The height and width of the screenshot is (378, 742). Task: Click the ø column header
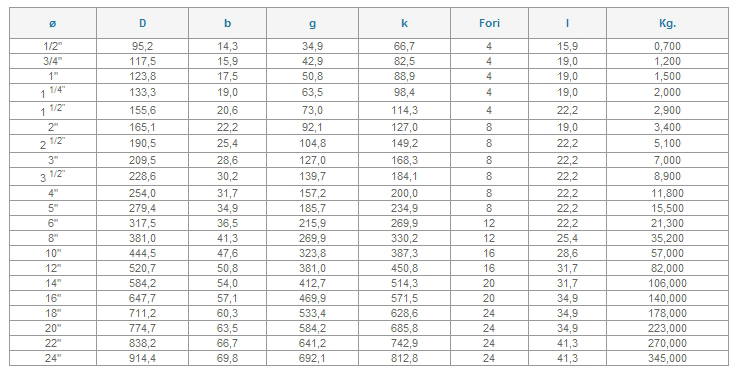(x=53, y=23)
